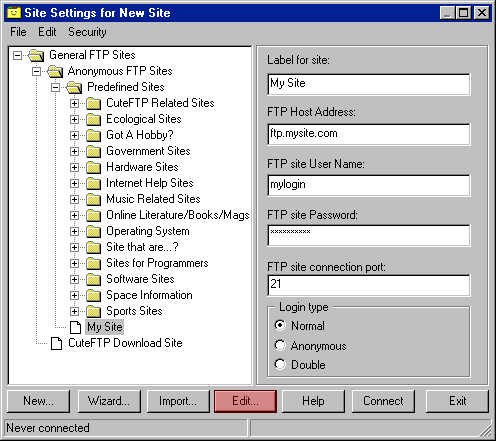The width and height of the screenshot is (496, 441).
Task: Click the Sports Sites folder icon
Action: pos(93,311)
